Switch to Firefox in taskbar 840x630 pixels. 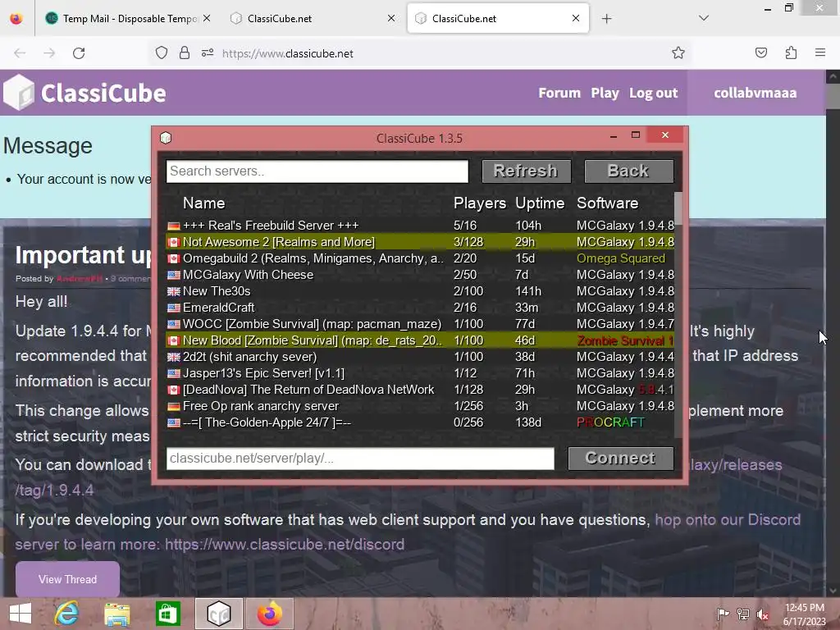coord(269,614)
